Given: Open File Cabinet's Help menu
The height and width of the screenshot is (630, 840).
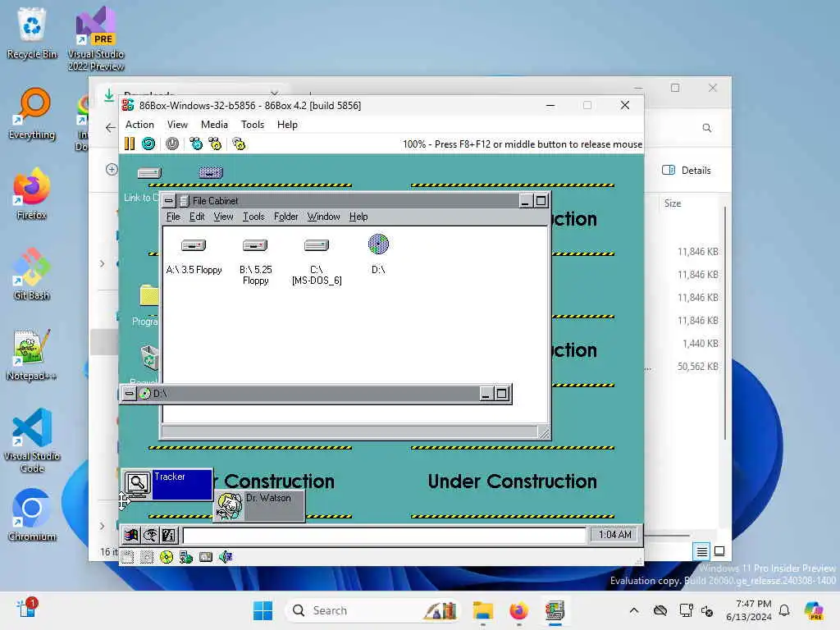Looking at the screenshot, I should (358, 217).
